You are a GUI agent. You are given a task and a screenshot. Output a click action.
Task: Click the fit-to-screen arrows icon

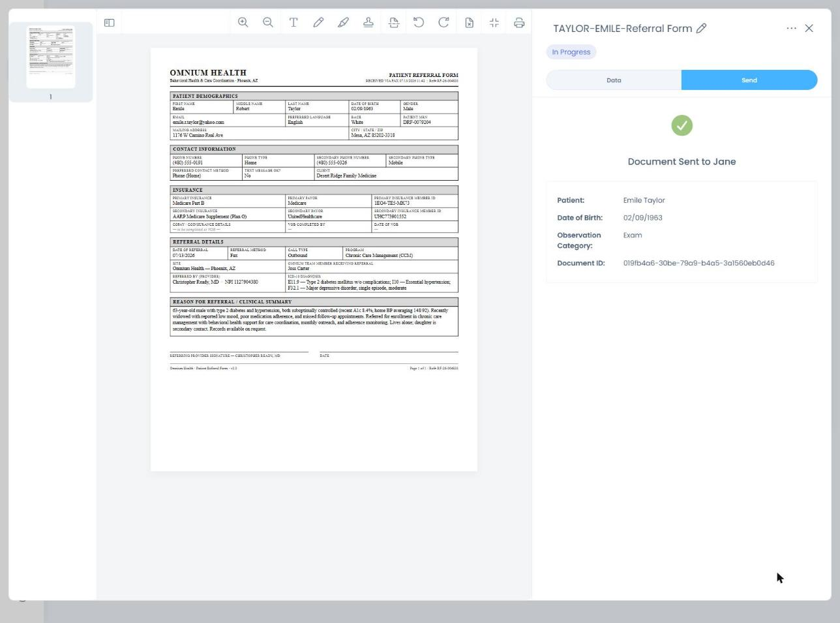click(494, 22)
